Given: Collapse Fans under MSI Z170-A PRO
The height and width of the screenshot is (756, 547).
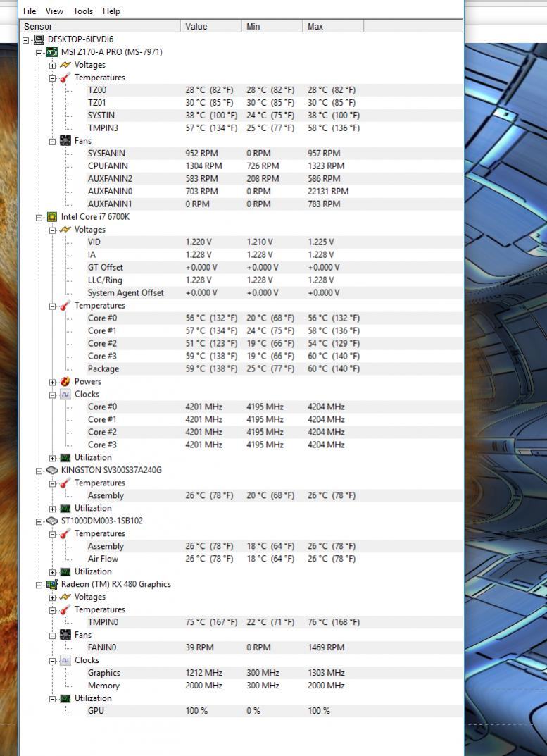Looking at the screenshot, I should (x=53, y=142).
